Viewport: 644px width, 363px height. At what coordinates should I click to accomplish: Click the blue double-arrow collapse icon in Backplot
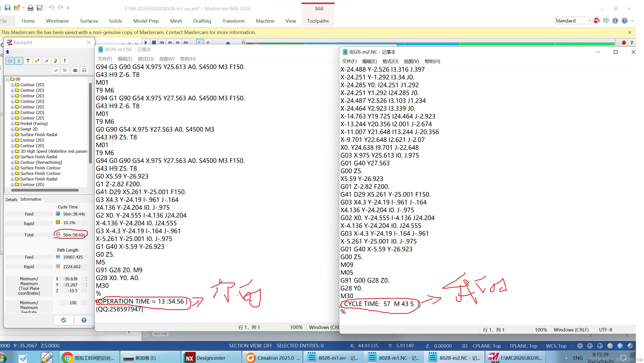pyautogui.click(x=8, y=52)
